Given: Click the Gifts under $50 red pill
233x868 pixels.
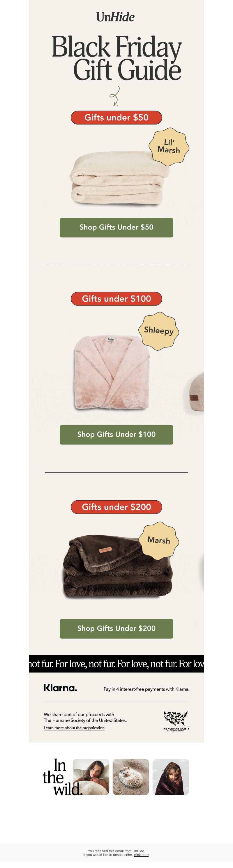Looking at the screenshot, I should [116, 118].
